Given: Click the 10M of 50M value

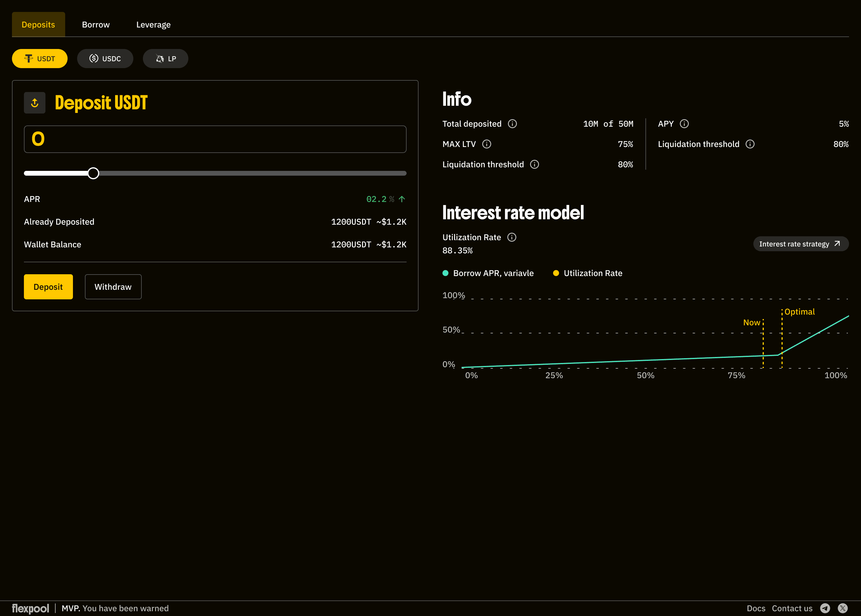Looking at the screenshot, I should (x=608, y=124).
